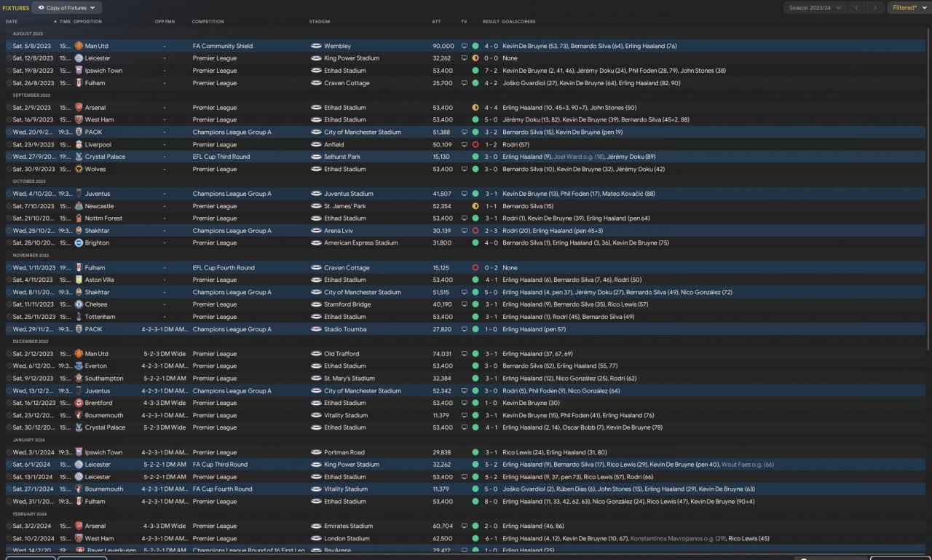Open the Juventus Stadium link

(349, 194)
